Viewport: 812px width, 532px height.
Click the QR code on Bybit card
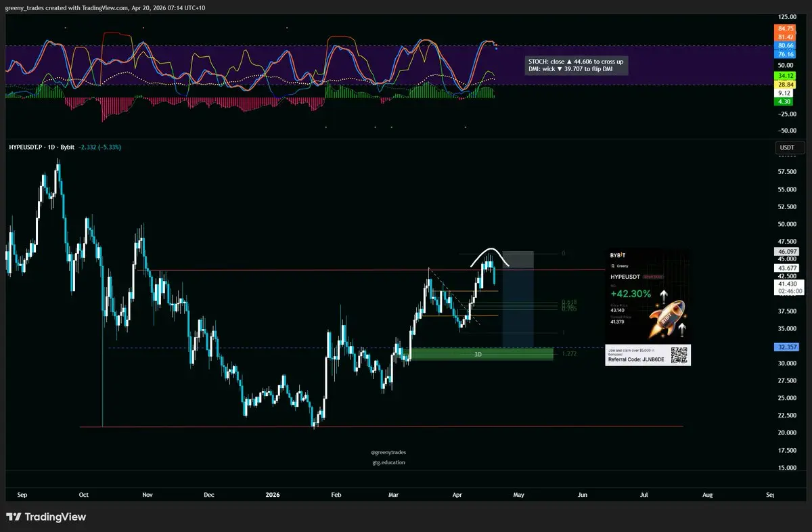click(678, 354)
